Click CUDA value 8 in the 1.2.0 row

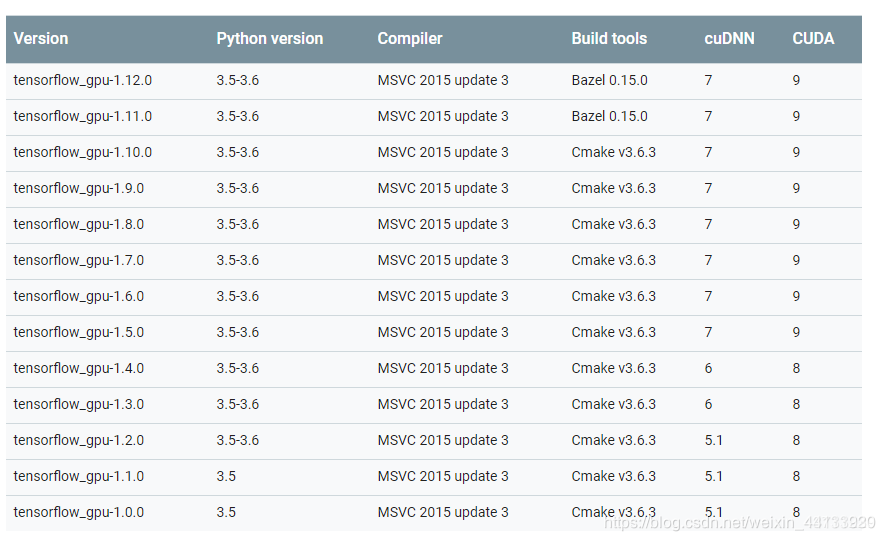(796, 440)
